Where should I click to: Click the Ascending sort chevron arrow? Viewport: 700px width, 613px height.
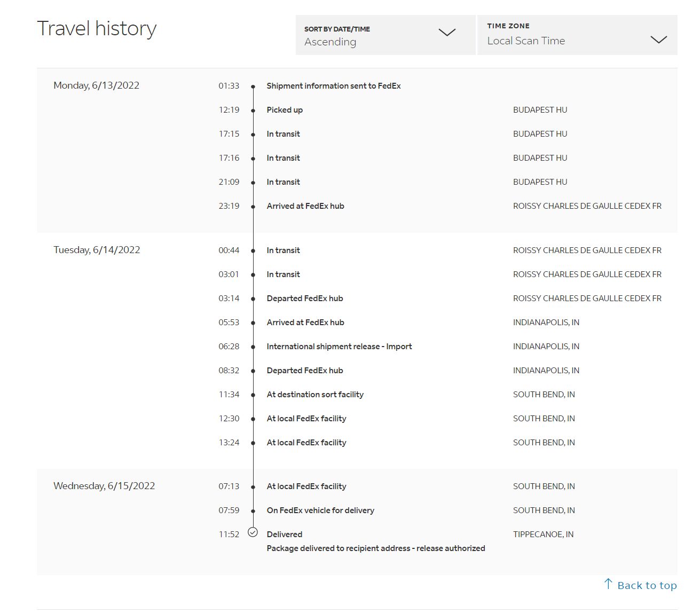click(x=447, y=33)
